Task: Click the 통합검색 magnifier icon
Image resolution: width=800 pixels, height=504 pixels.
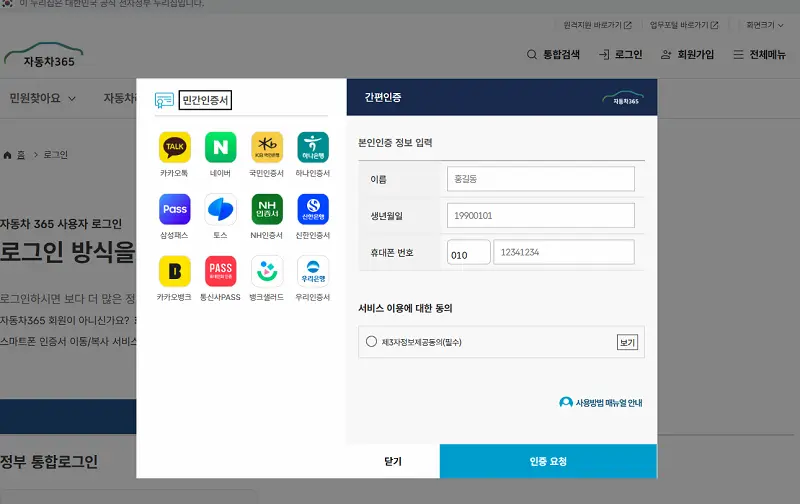Action: tap(532, 55)
